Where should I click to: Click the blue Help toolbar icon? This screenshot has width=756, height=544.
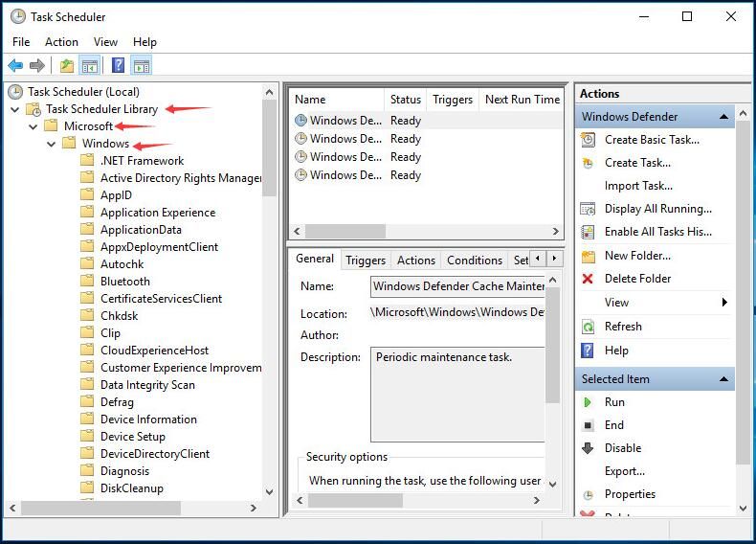[x=118, y=66]
